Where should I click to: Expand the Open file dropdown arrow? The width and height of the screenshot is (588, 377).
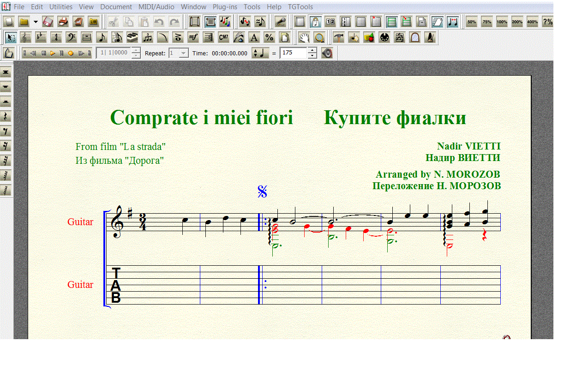coord(36,22)
